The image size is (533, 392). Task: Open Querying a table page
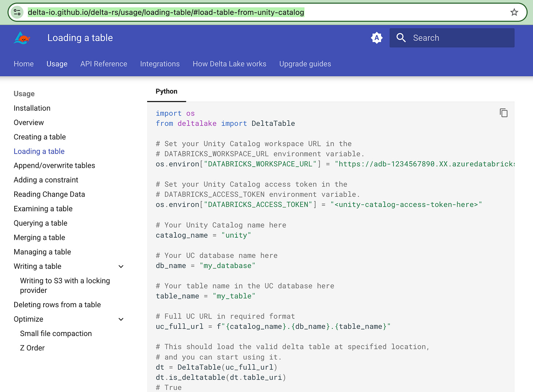pos(41,223)
